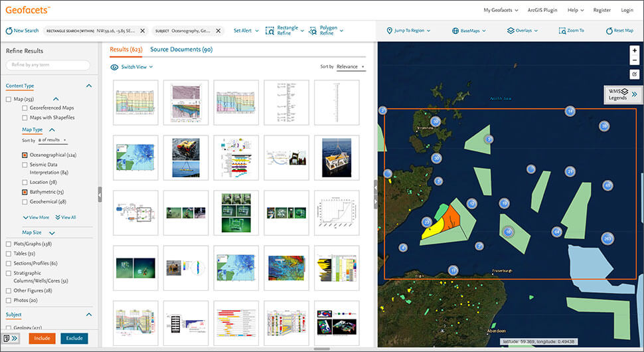644x352 pixels.
Task: Remove the Subject Oceanography filter chip
Action: pyautogui.click(x=218, y=31)
